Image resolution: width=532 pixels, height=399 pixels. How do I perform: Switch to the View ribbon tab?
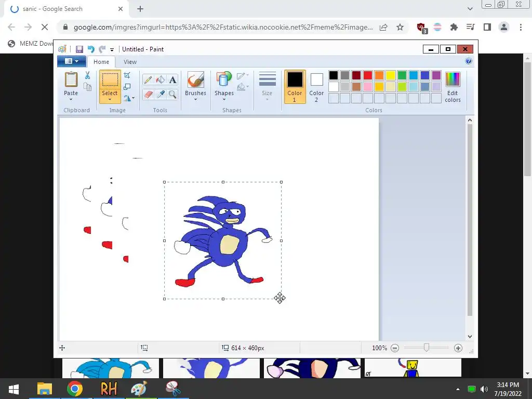coord(130,62)
